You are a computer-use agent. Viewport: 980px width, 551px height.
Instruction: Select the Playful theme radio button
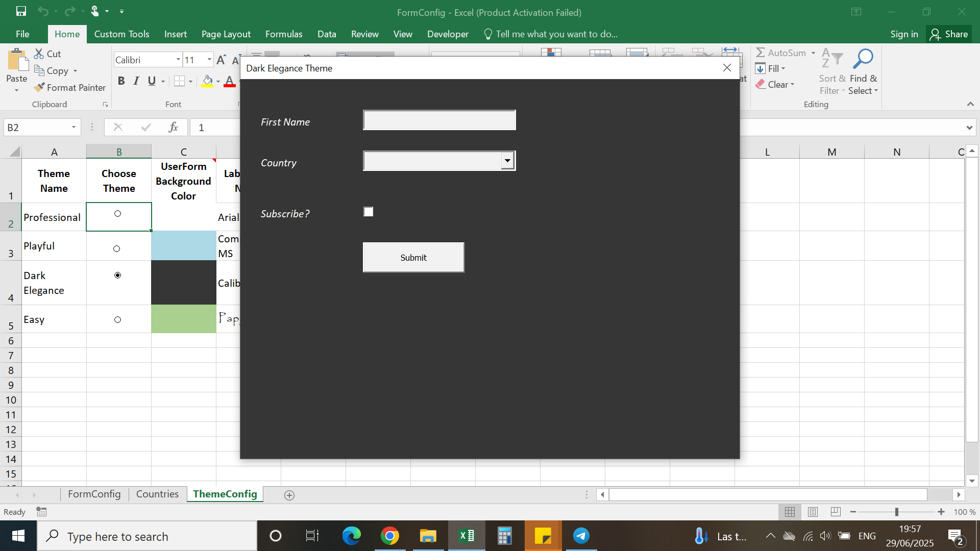(117, 249)
